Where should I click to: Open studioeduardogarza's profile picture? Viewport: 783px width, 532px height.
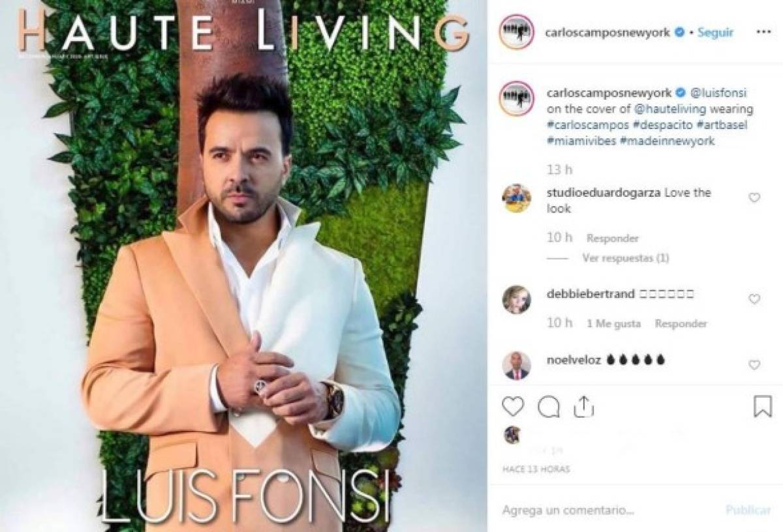(x=515, y=199)
